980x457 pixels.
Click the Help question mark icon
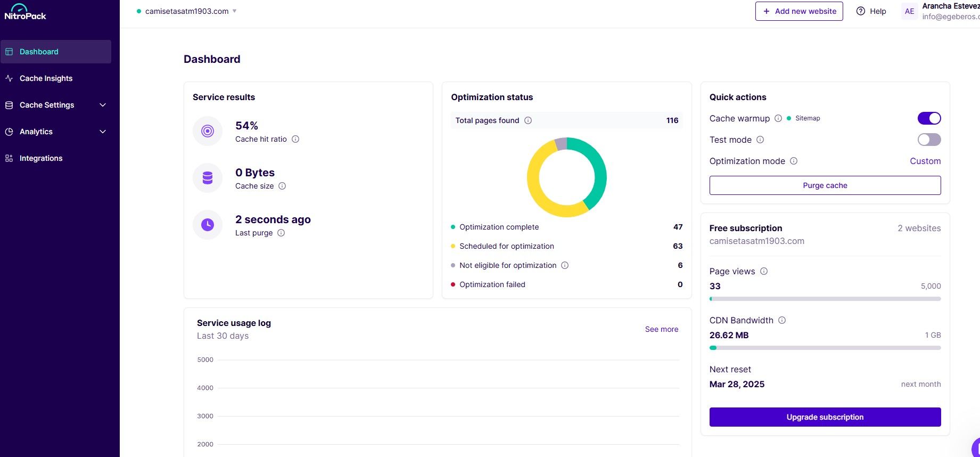tap(861, 11)
